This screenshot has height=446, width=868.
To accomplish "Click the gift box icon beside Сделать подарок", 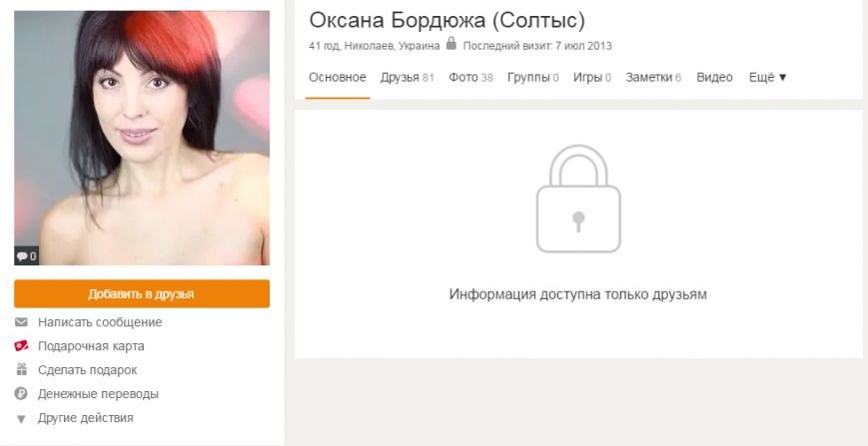I will point(21,370).
